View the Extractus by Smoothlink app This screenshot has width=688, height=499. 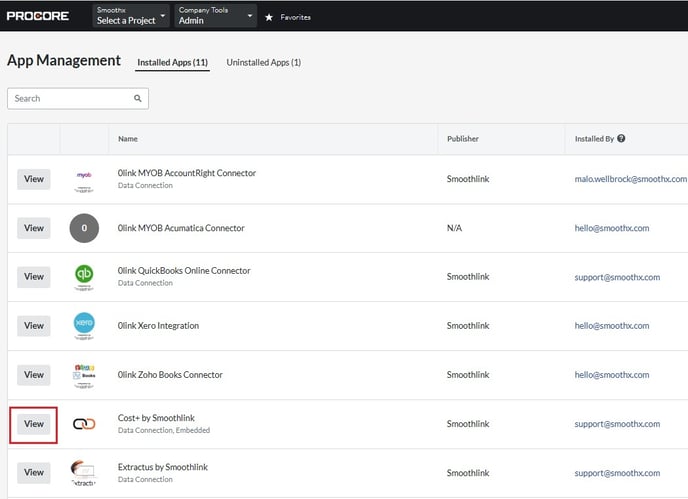pyautogui.click(x=34, y=473)
